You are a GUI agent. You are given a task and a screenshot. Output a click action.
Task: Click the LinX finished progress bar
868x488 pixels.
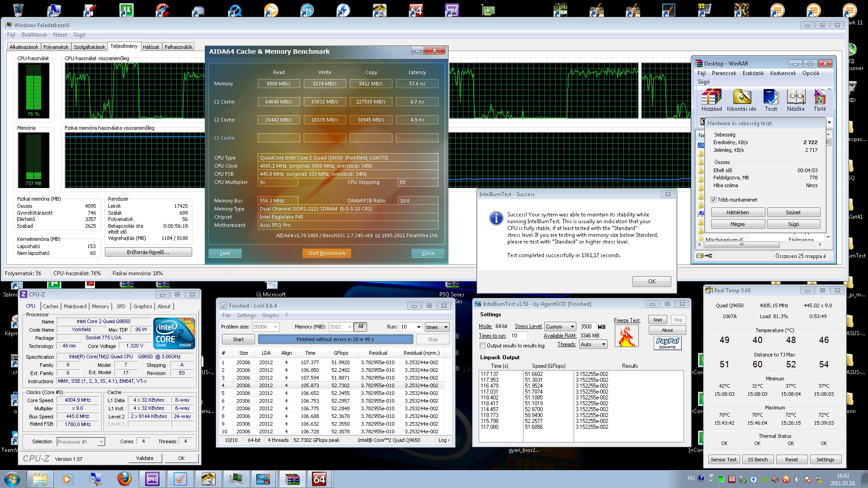[x=335, y=339]
